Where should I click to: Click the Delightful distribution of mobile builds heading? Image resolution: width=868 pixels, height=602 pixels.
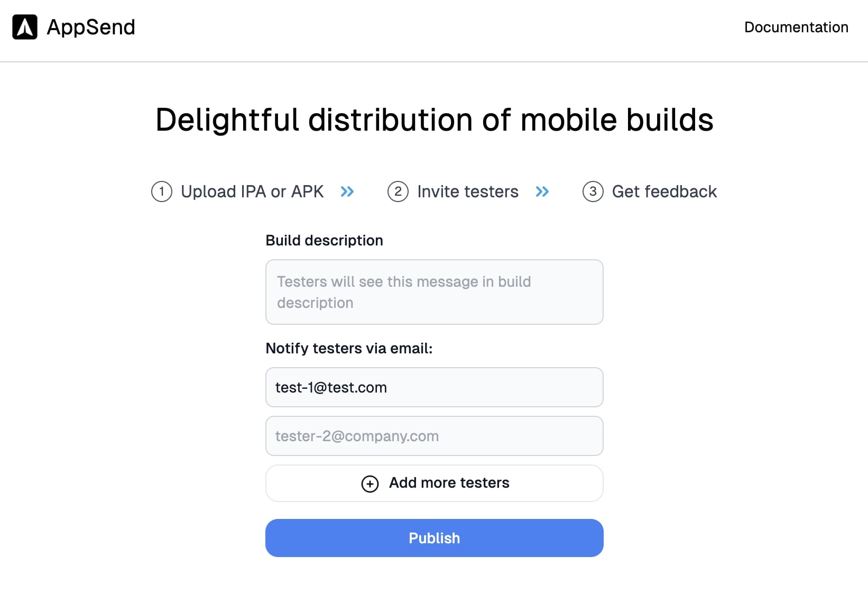(x=434, y=120)
